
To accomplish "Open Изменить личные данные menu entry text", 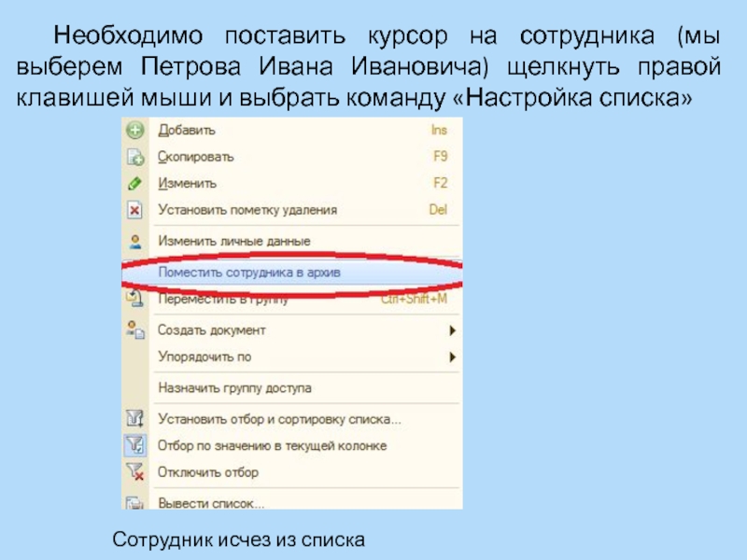I will click(233, 242).
